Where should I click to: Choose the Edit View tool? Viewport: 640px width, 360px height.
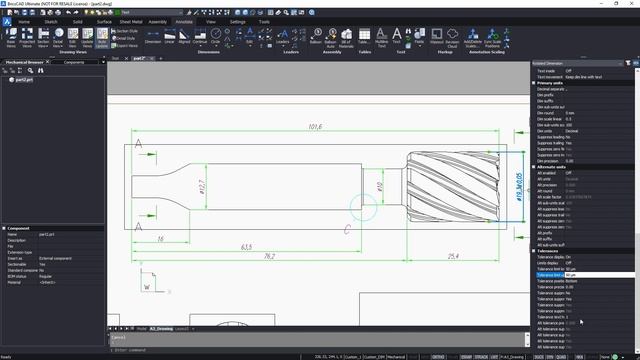point(73,38)
